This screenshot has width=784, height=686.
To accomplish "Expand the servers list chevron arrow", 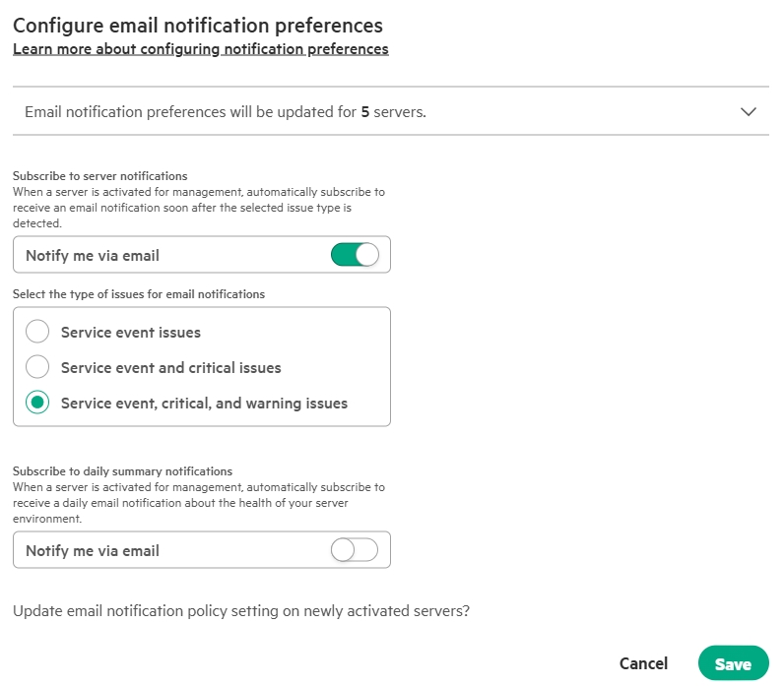I will (749, 112).
